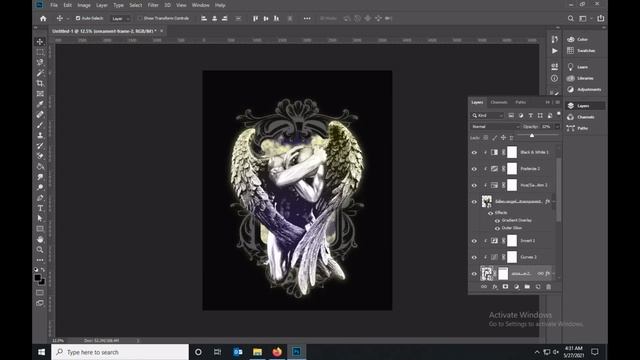Image resolution: width=640 pixels, height=360 pixels.
Task: Select the Move tool in the toolbox
Action: (40, 42)
